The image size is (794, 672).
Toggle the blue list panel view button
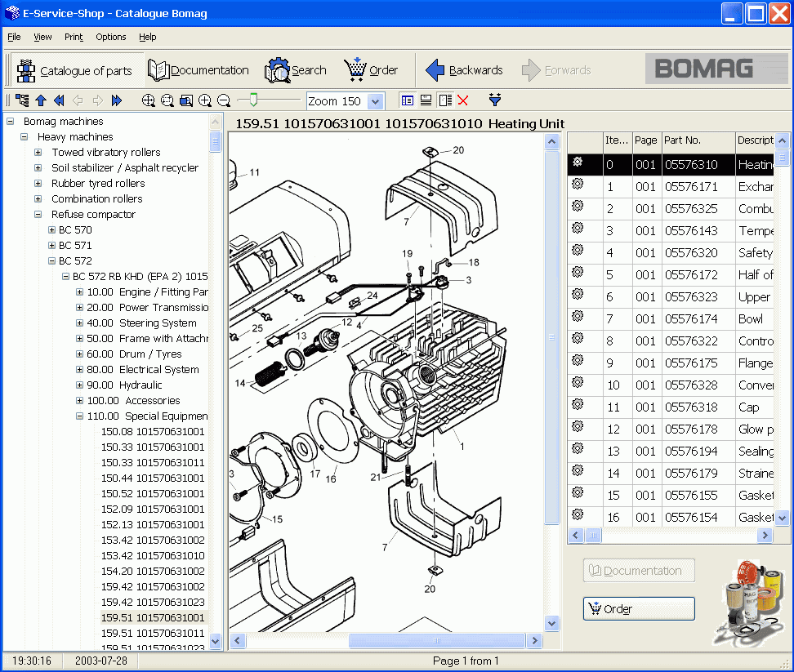click(407, 100)
